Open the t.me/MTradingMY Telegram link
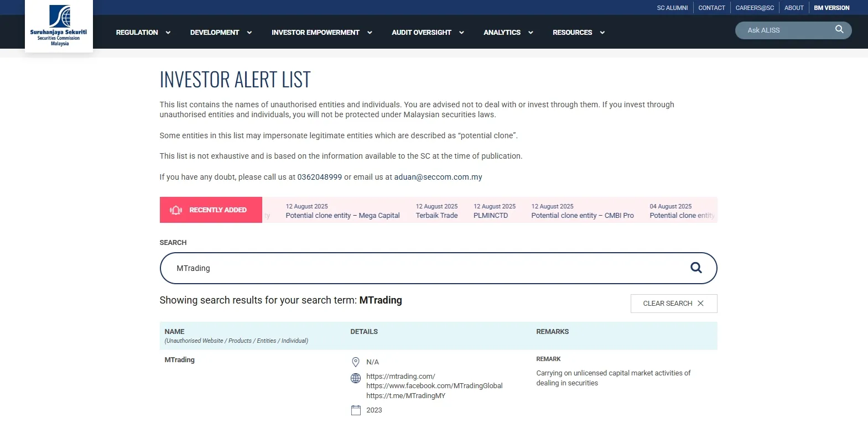 (406, 396)
